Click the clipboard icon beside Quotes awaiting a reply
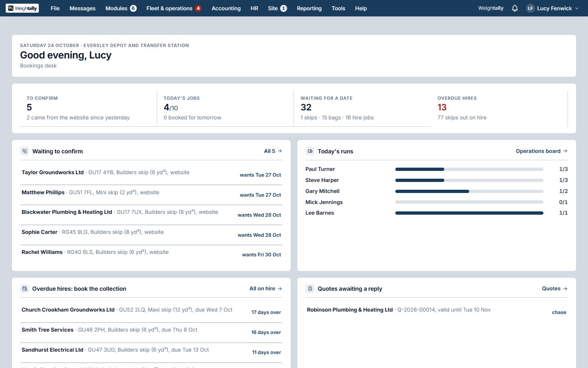The width and height of the screenshot is (588, 368). pyautogui.click(x=310, y=289)
